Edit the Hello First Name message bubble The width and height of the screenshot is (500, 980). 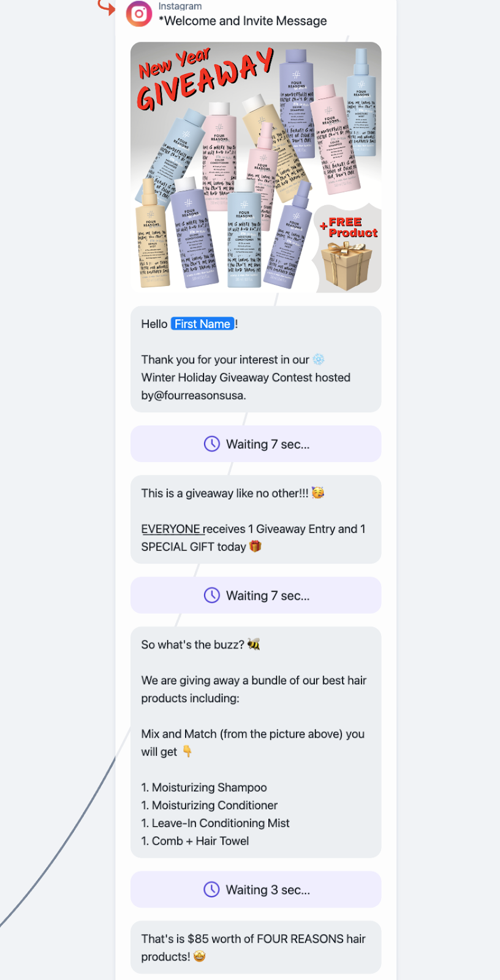pyautogui.click(x=256, y=360)
